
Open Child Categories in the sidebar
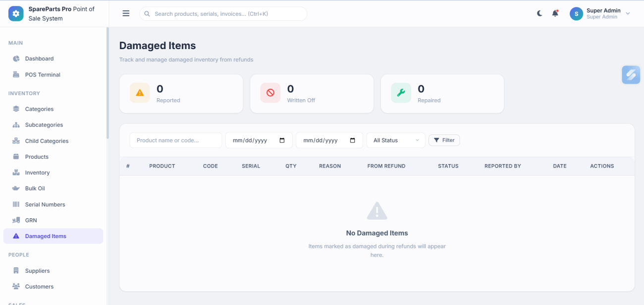coord(54,141)
